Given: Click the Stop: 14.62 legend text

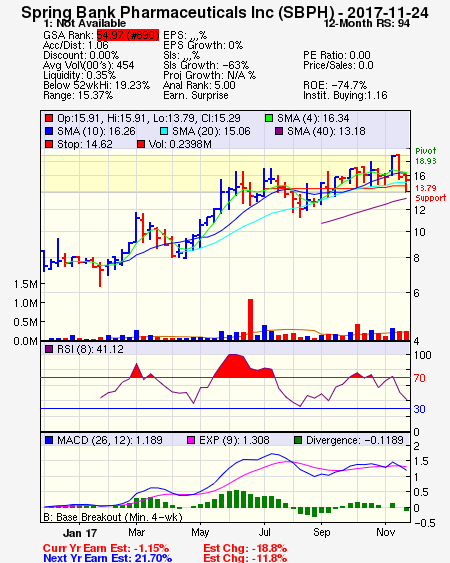Looking at the screenshot, I should point(85,144).
